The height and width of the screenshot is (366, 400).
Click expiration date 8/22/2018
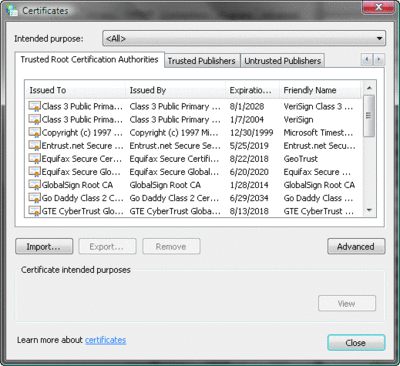pos(249,159)
